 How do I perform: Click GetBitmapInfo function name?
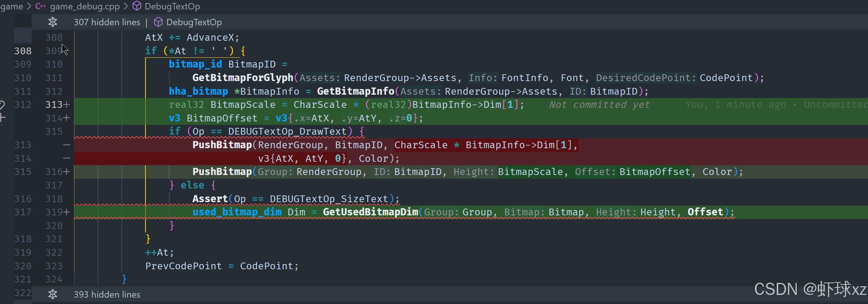[355, 91]
